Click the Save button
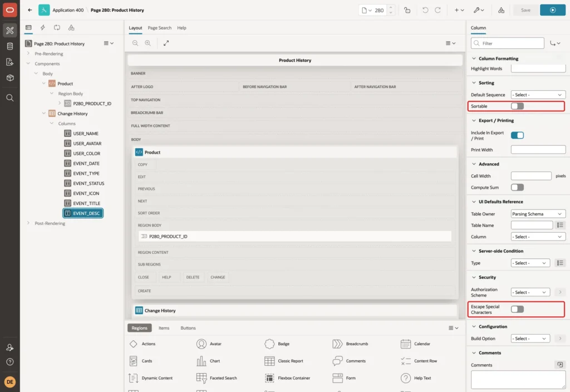570x392 pixels. 525,10
